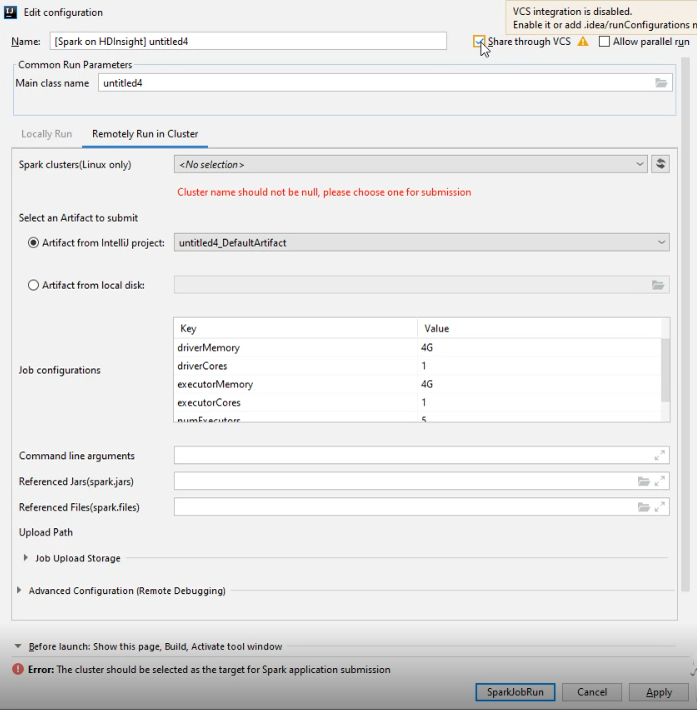This screenshot has height=710, width=697.
Task: Toggle Share through VCS checkbox
Action: (479, 42)
